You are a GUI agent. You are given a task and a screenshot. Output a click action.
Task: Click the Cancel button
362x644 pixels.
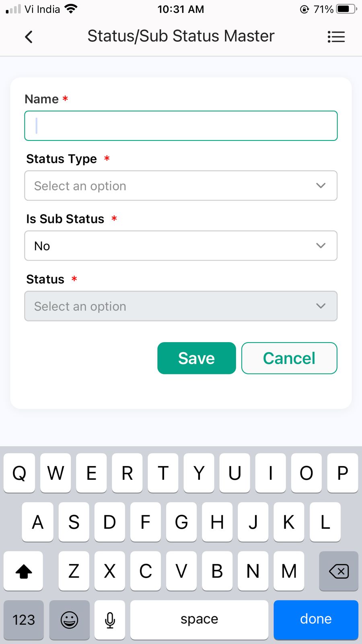pyautogui.click(x=289, y=358)
